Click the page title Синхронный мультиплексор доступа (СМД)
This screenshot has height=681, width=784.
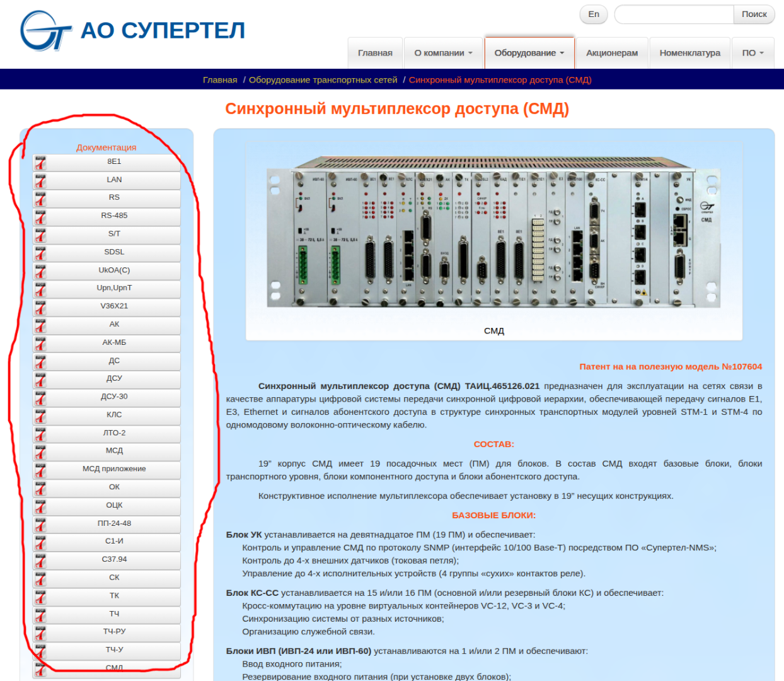click(x=397, y=109)
